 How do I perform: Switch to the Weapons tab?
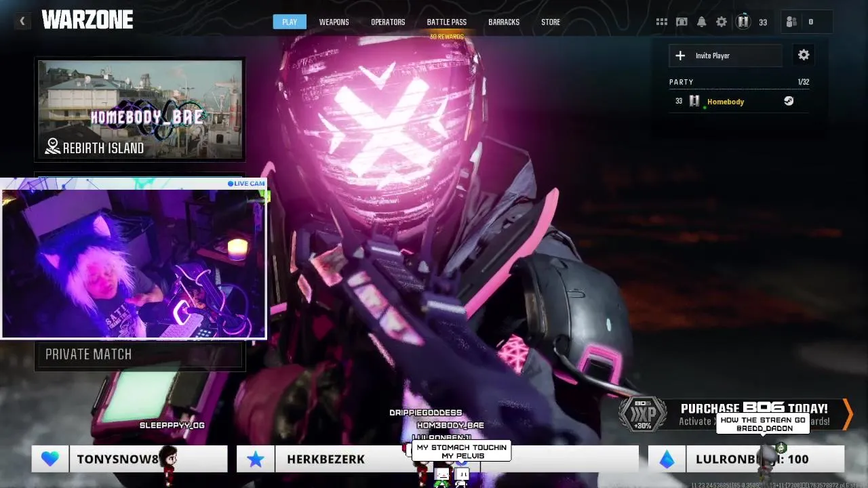[x=334, y=22]
